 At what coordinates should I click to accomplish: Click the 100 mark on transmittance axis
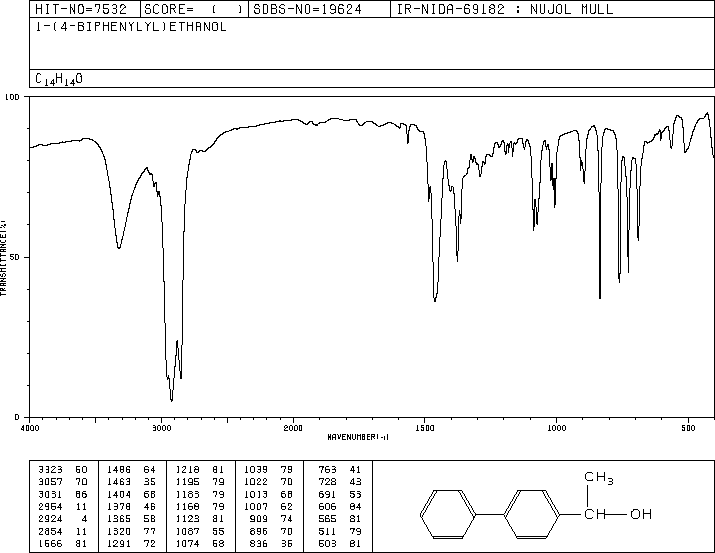pyautogui.click(x=12, y=97)
